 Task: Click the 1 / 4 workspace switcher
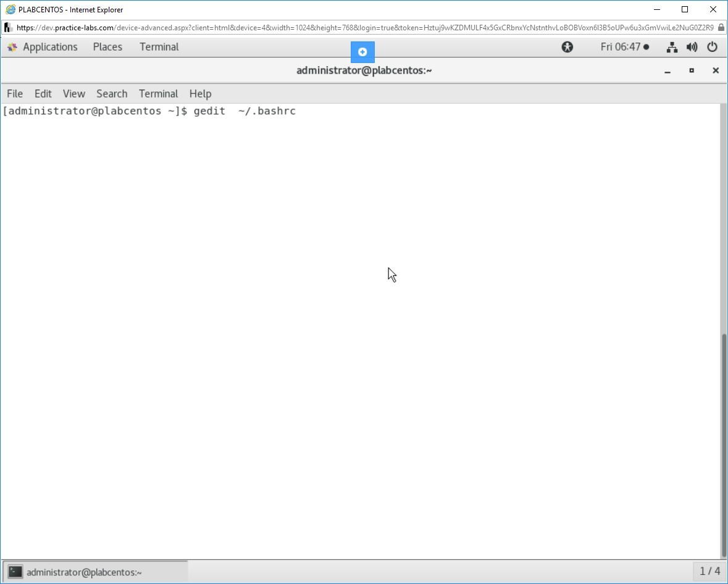click(709, 572)
